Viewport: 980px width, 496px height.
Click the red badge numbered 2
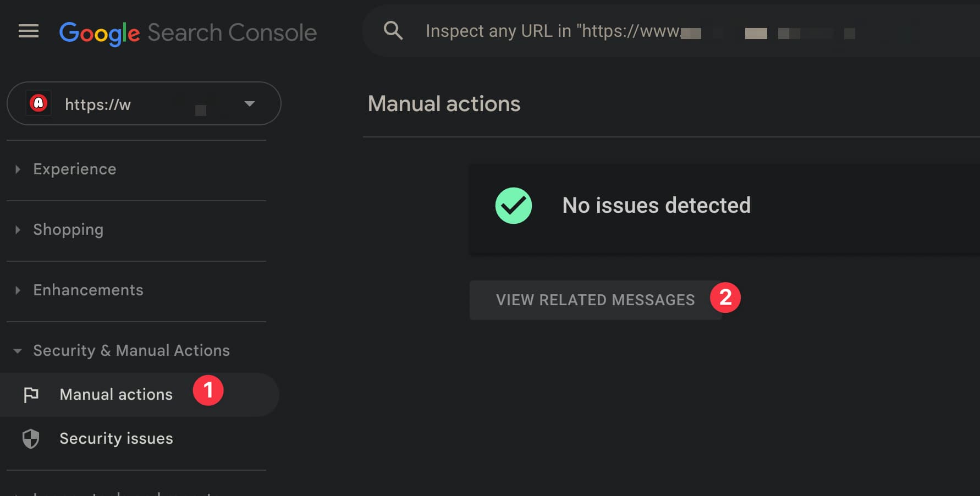[x=725, y=297]
